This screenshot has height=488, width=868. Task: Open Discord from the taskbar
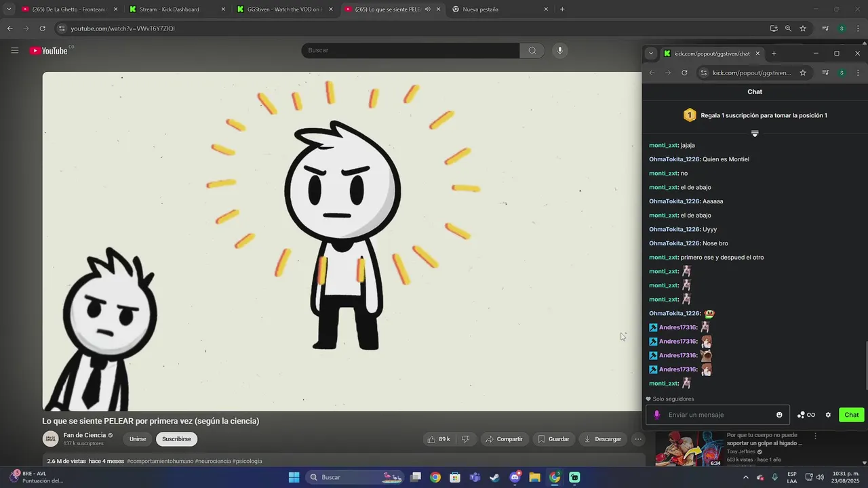[x=515, y=477]
